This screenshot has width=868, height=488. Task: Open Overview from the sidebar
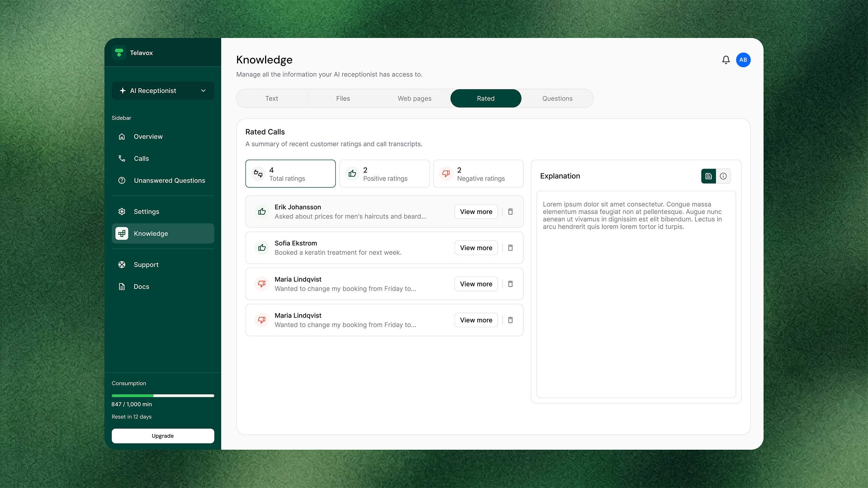148,137
